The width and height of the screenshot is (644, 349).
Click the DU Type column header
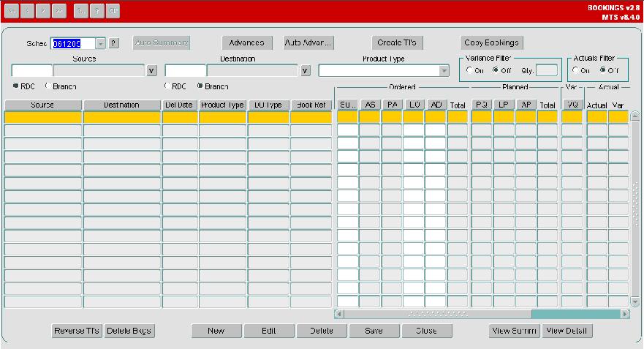(268, 105)
